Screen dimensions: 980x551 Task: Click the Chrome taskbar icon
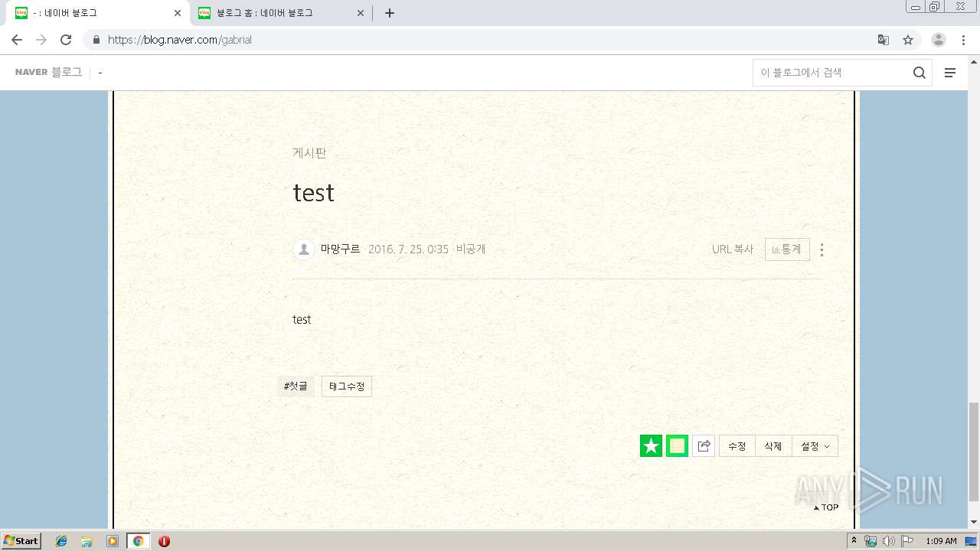point(138,541)
